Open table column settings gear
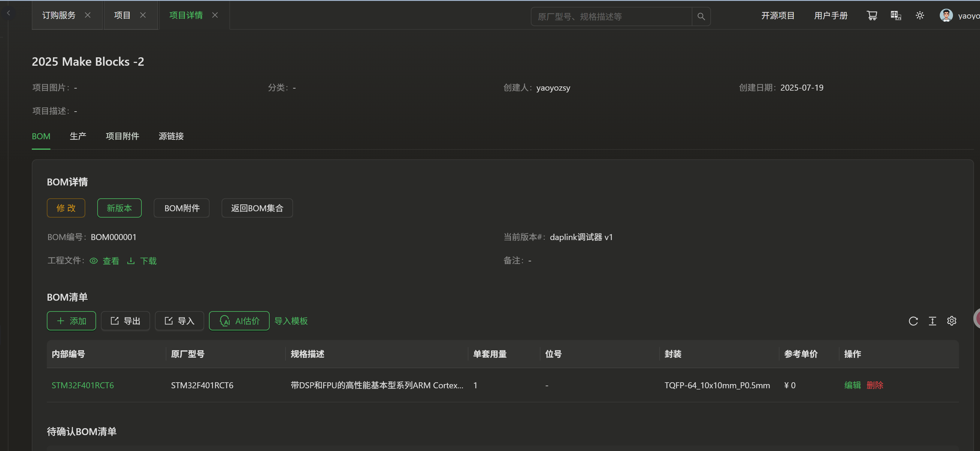Screen dimensions: 980x451 point(951,321)
